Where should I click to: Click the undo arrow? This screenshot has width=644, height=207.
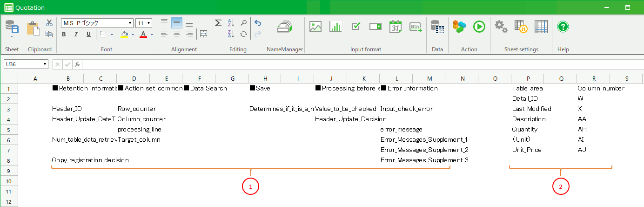click(x=258, y=23)
